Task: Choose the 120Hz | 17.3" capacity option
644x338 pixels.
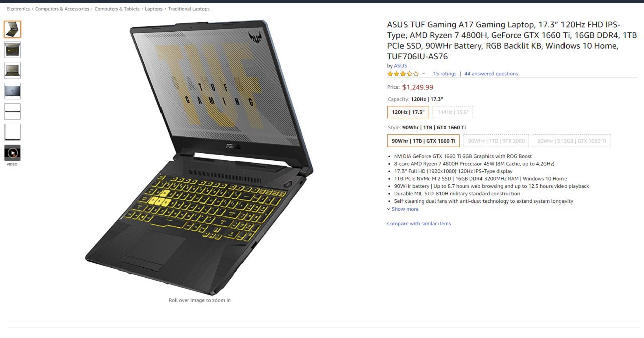Action: tap(408, 112)
